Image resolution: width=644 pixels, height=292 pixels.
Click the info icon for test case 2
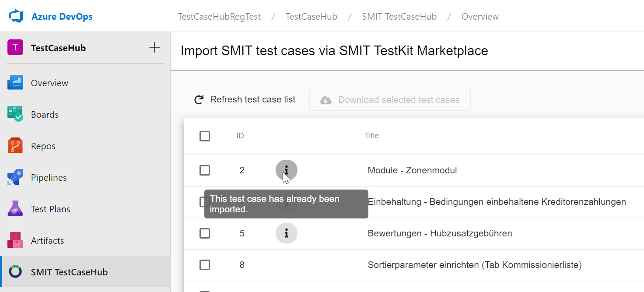tap(287, 170)
